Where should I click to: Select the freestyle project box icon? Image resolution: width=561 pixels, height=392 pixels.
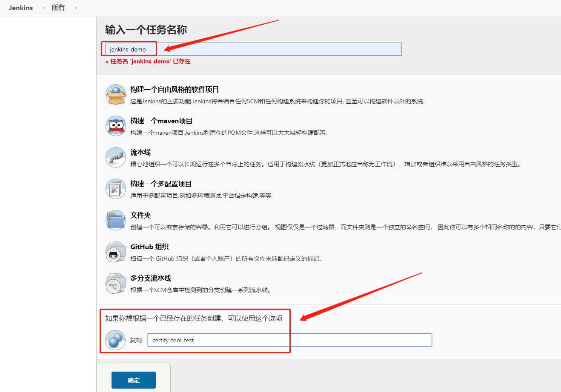point(116,94)
